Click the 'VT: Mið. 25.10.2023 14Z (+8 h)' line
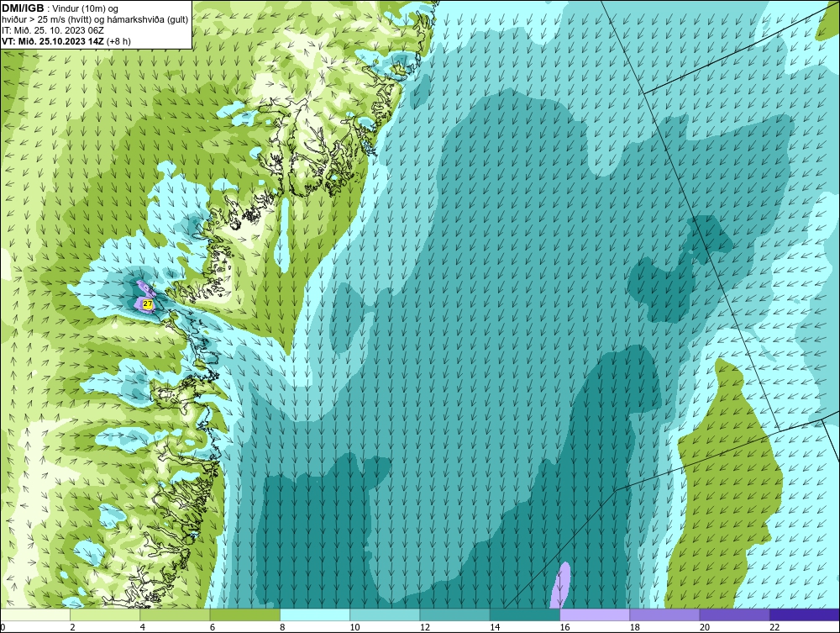This screenshot has width=840, height=633. pos(66,40)
